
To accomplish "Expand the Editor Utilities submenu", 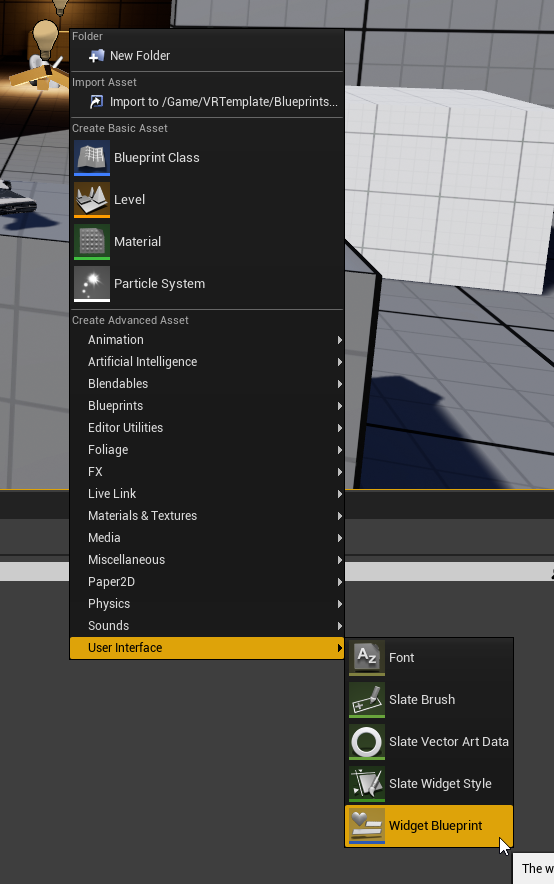I will (x=207, y=428).
